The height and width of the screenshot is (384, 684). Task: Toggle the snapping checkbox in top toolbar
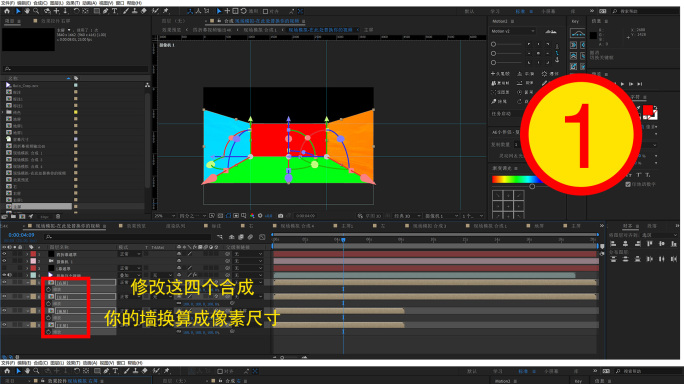pos(265,11)
